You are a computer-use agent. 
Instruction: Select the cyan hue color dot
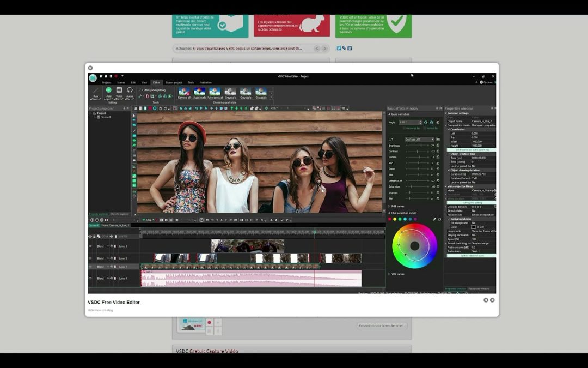pyautogui.click(x=405, y=219)
